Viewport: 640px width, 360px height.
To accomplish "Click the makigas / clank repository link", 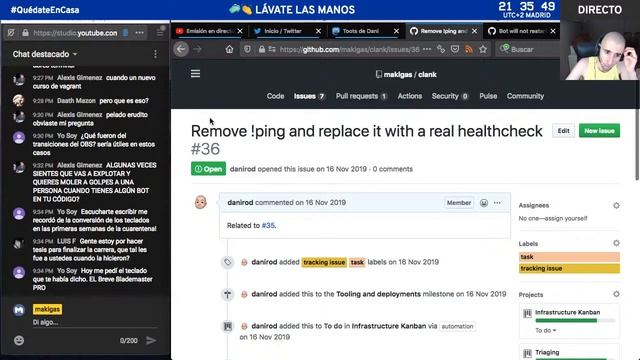I will point(410,75).
